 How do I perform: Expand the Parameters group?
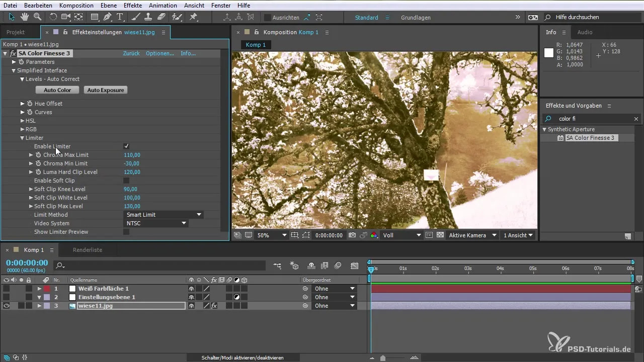coord(14,62)
